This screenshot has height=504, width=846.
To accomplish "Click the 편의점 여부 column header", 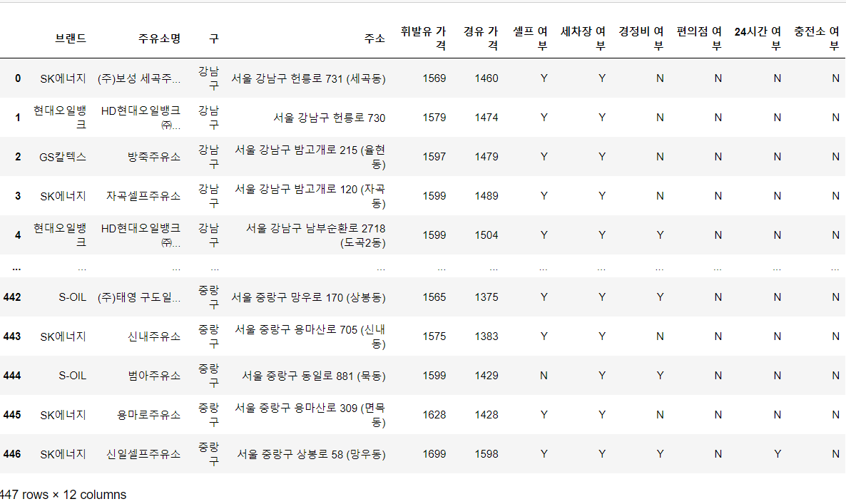I will coord(699,38).
